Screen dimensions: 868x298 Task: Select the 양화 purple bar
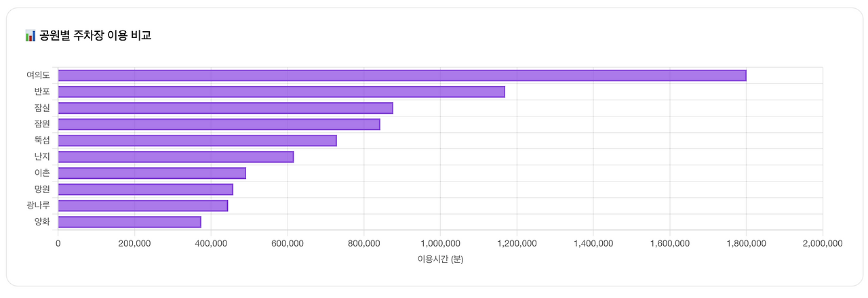(x=130, y=221)
